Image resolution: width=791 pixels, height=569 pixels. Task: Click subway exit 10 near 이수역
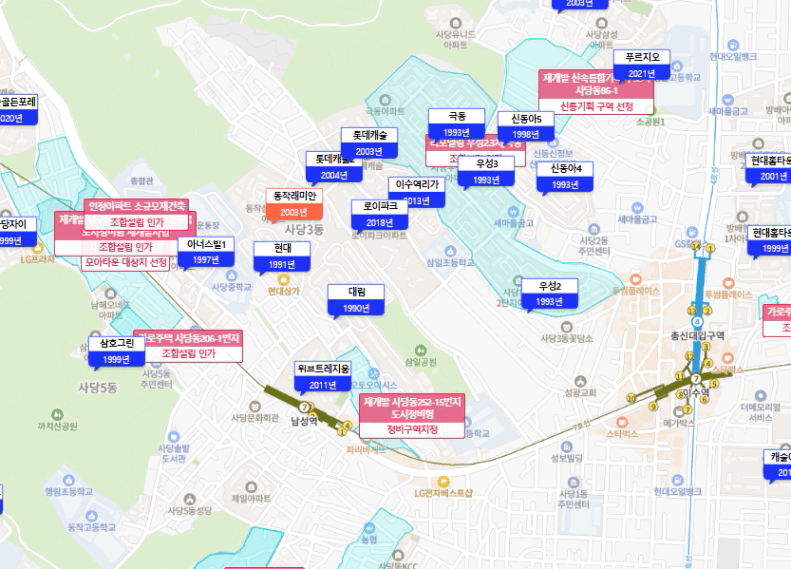click(632, 398)
